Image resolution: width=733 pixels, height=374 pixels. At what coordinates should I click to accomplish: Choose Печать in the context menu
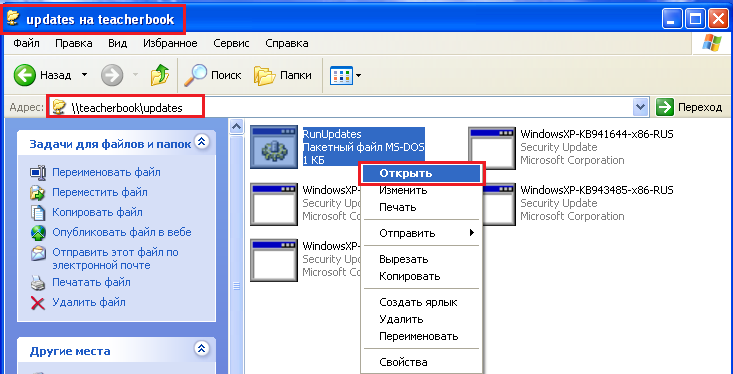pos(422,207)
